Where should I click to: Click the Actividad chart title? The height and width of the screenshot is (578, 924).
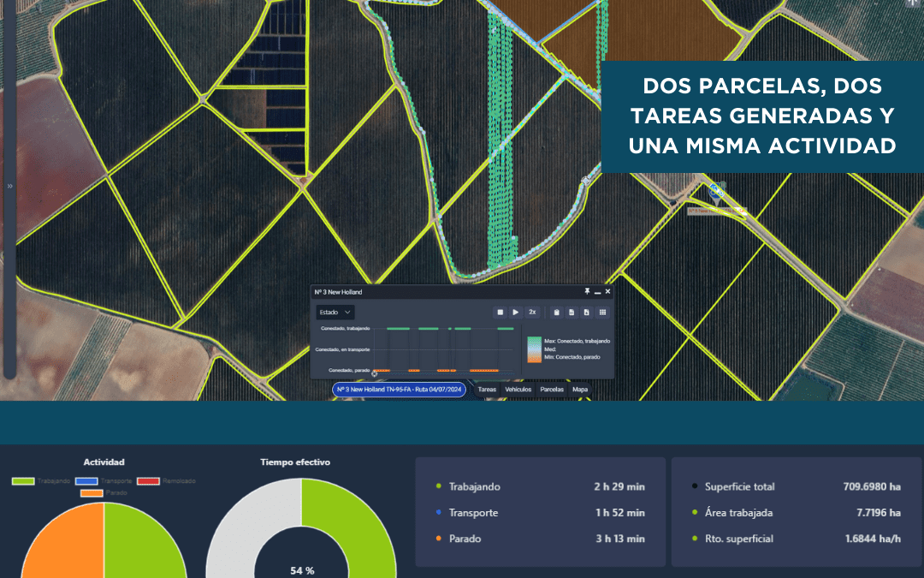104,462
